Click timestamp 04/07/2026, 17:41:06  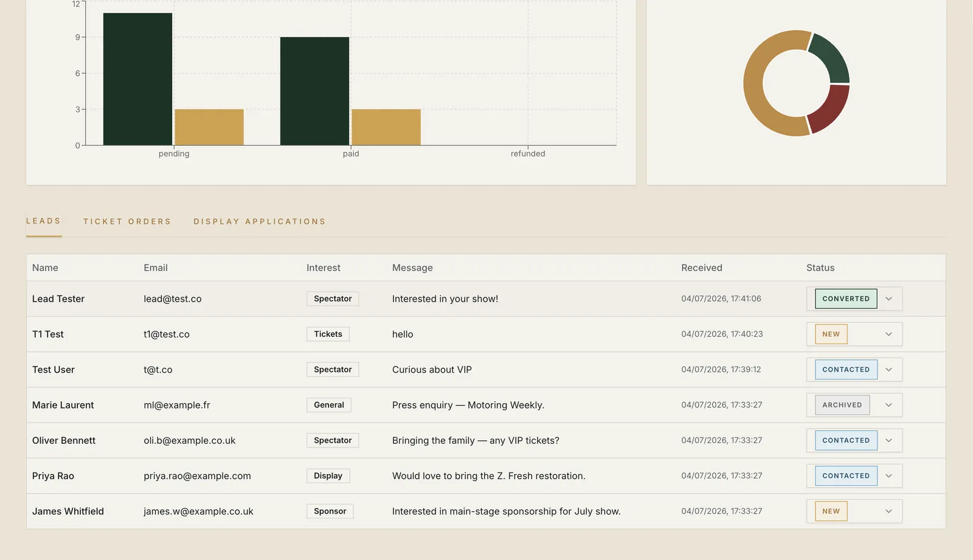point(721,299)
